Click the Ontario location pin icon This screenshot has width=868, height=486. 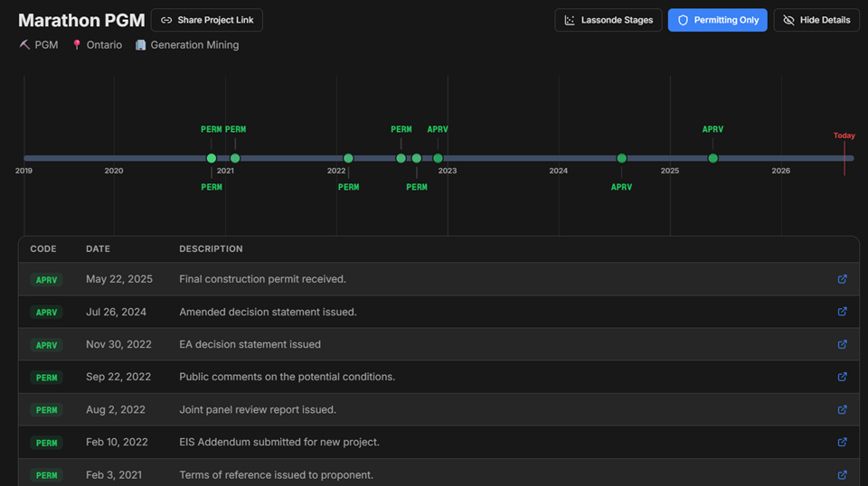coord(77,45)
